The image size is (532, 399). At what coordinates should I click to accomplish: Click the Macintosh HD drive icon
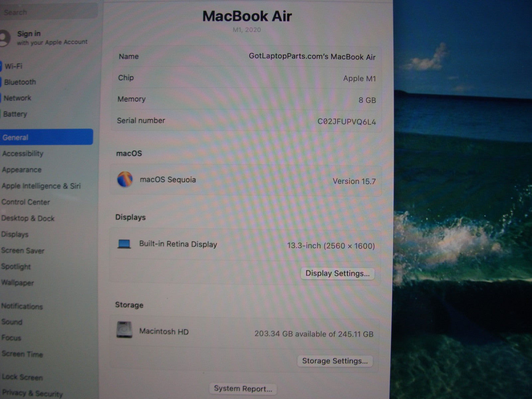pyautogui.click(x=124, y=330)
